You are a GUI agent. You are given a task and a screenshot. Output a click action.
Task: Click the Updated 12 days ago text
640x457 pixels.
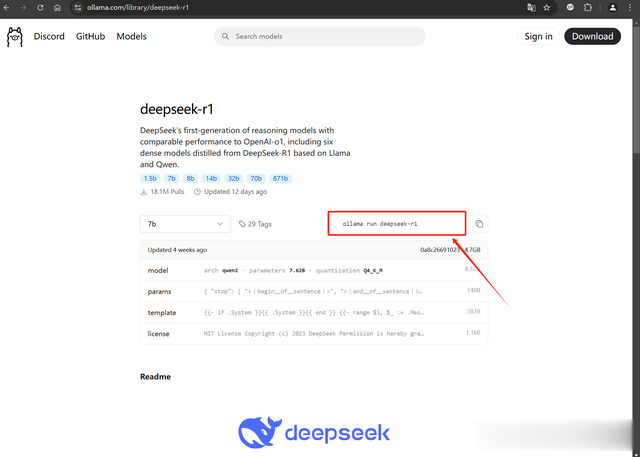pyautogui.click(x=236, y=191)
